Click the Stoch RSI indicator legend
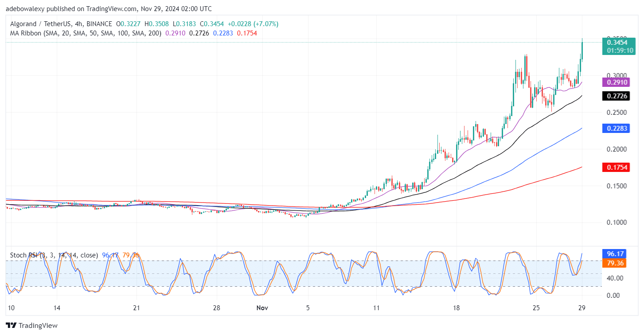This screenshot has height=335, width=644. (54, 255)
